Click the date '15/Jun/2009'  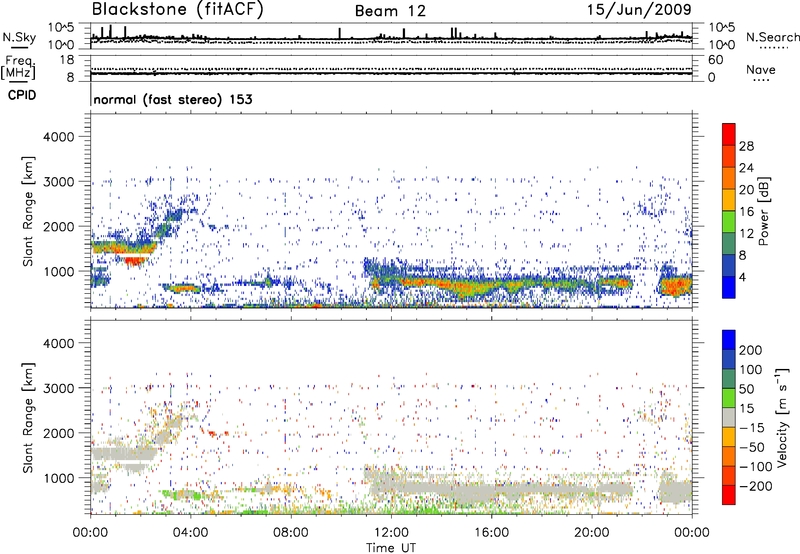point(639,9)
